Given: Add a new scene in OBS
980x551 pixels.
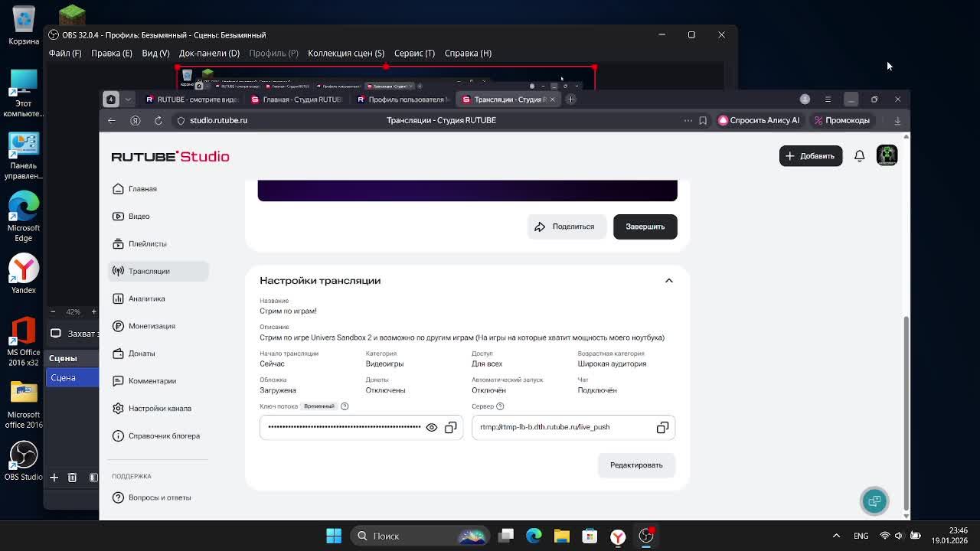Looking at the screenshot, I should coord(54,478).
